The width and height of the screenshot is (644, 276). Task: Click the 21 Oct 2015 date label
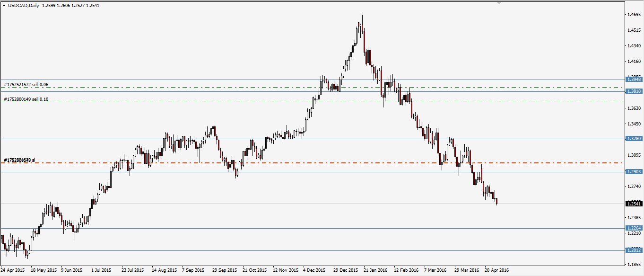pyautogui.click(x=254, y=270)
